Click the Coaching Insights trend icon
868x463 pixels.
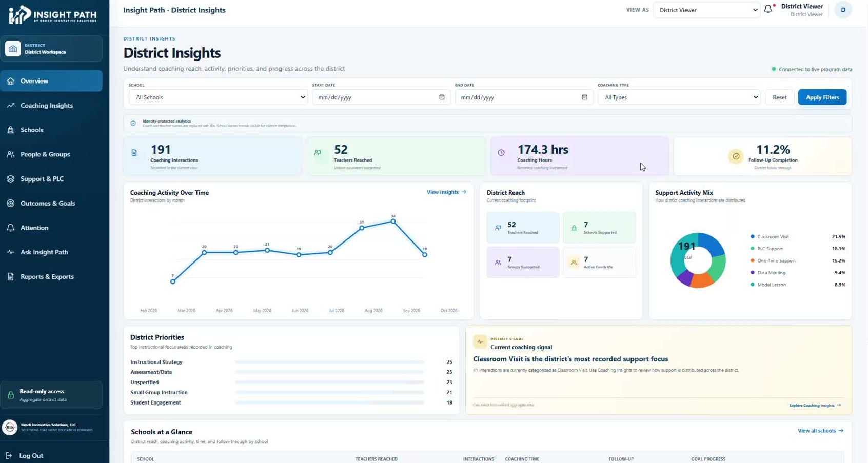(11, 106)
